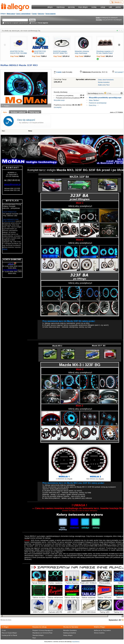The width and height of the screenshot is (124, 644).
Task: Select the 'zielony' color swatch
Action: click(96, 522)
